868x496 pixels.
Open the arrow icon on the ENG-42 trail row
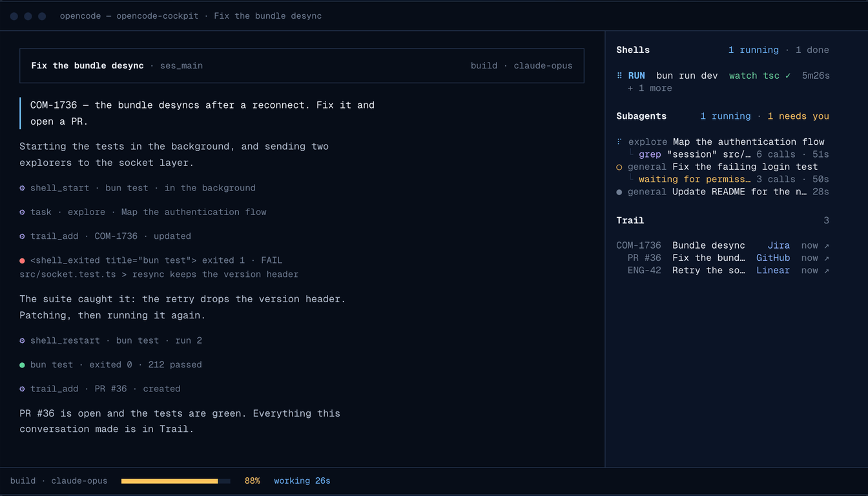tap(827, 271)
